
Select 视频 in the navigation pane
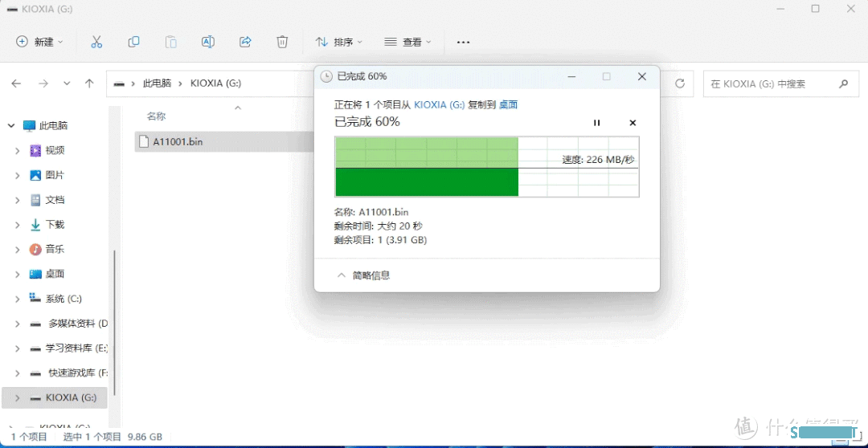click(x=55, y=150)
